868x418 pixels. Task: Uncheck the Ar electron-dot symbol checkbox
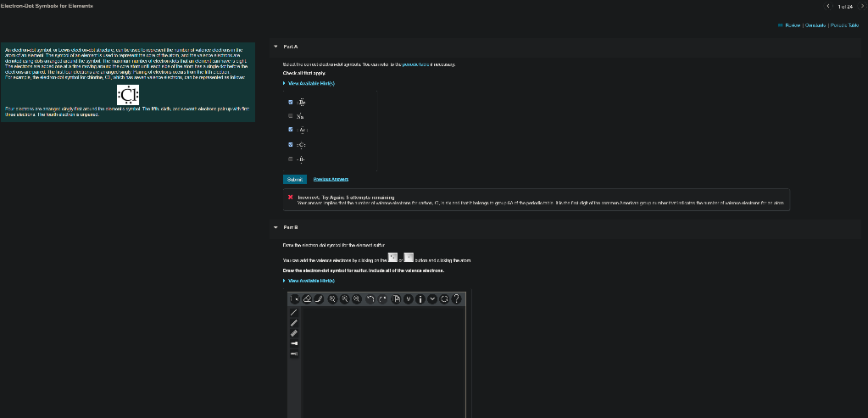(x=291, y=130)
